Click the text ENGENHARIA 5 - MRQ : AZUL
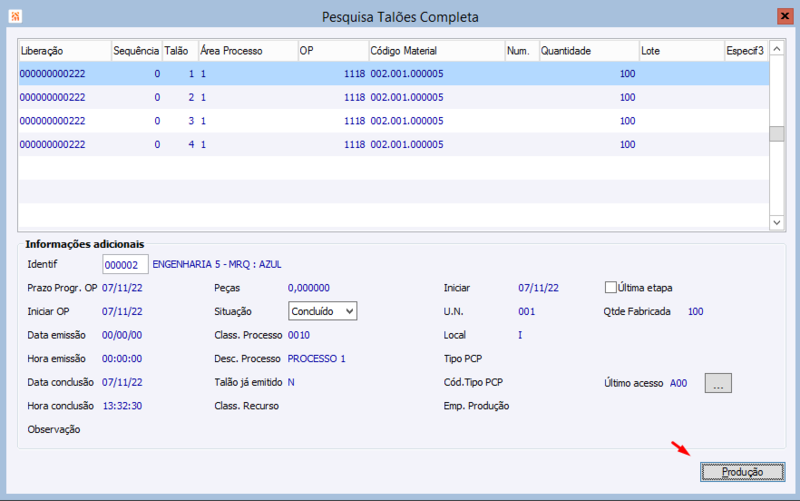800x501 pixels. (x=217, y=264)
